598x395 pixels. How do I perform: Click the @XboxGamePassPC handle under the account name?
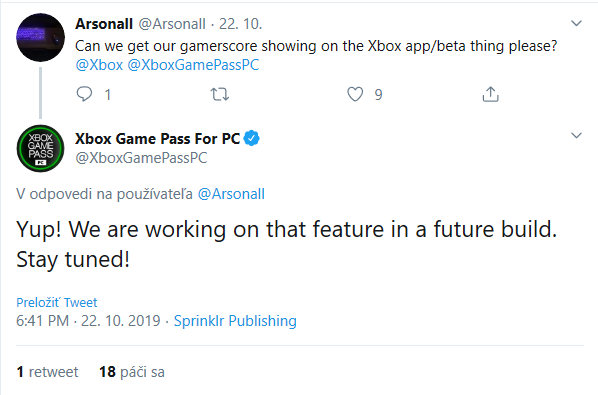(x=141, y=158)
